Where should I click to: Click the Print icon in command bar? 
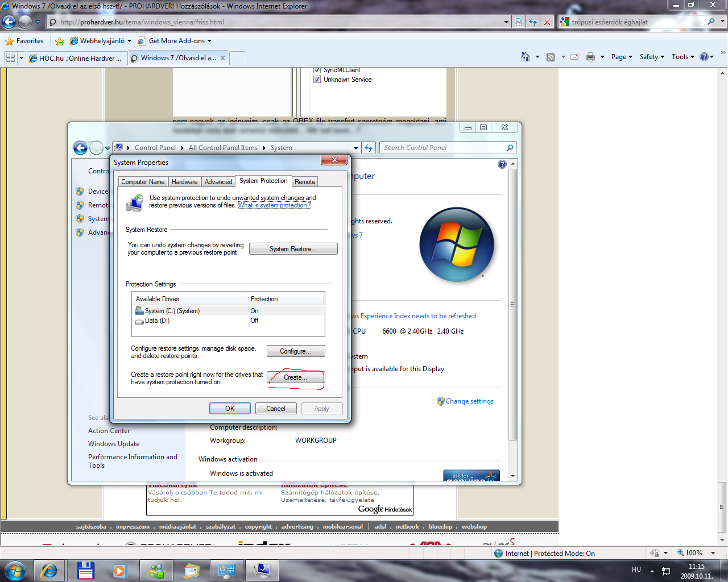pos(590,57)
